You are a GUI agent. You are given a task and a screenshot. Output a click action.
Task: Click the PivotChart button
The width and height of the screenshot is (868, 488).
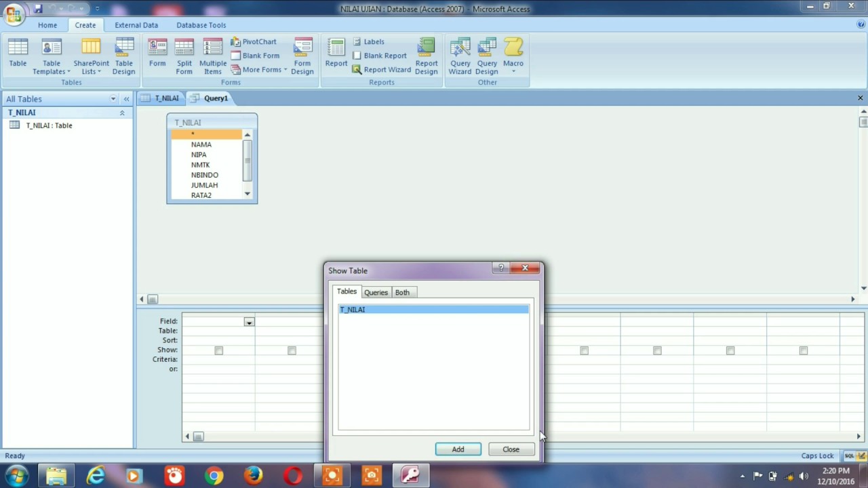coord(254,42)
